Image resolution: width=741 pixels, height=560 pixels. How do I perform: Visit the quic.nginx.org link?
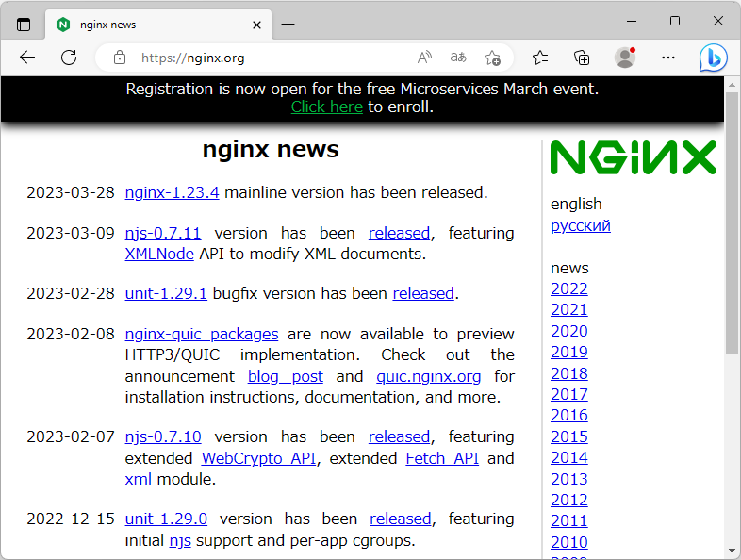click(x=429, y=377)
